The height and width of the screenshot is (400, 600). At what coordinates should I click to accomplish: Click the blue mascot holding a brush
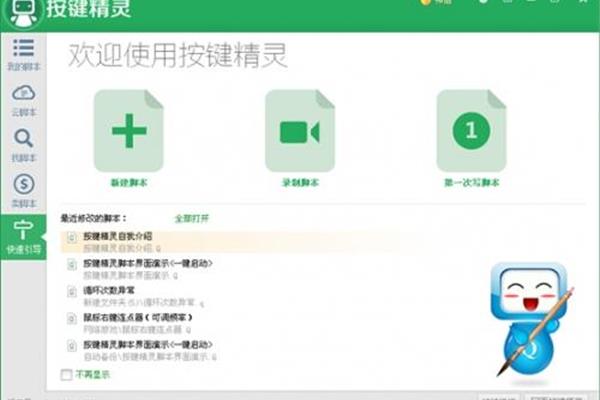click(x=533, y=320)
